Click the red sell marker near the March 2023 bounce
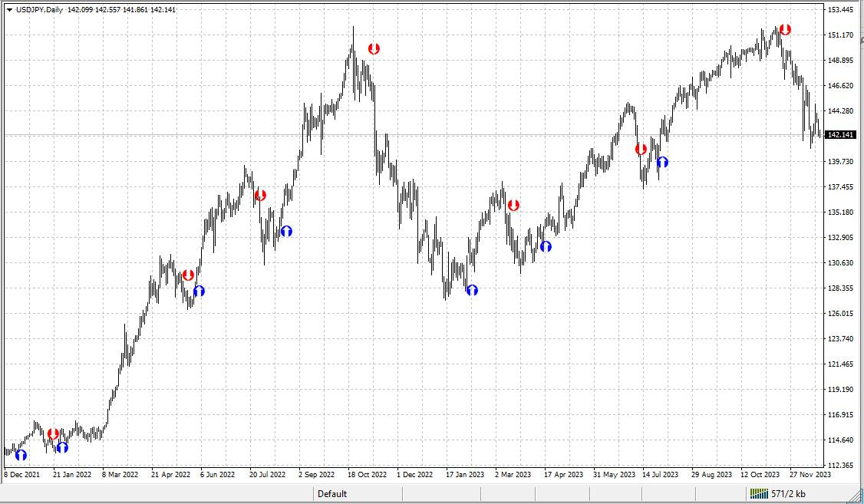 click(x=514, y=205)
